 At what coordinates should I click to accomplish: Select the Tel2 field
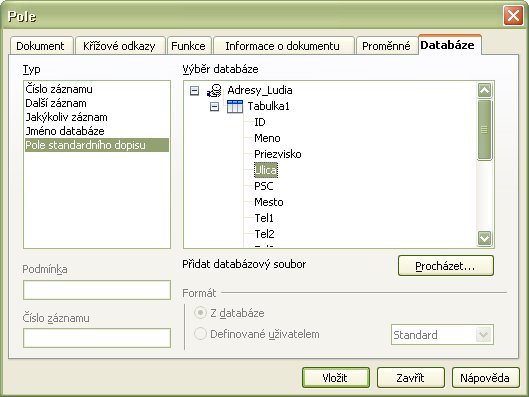pos(264,234)
